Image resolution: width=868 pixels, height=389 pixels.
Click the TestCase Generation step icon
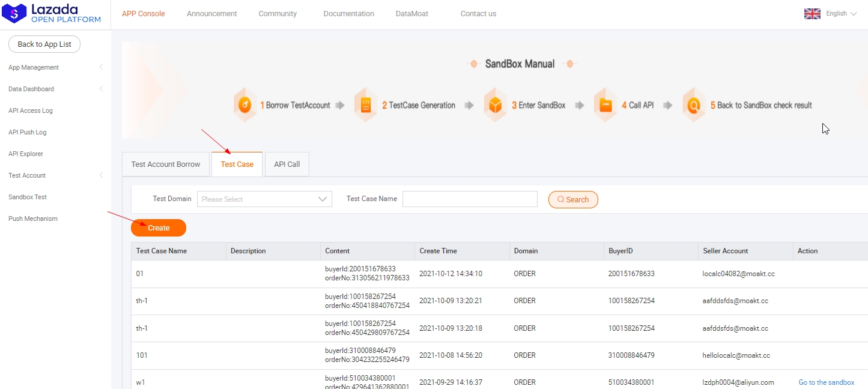[365, 106]
